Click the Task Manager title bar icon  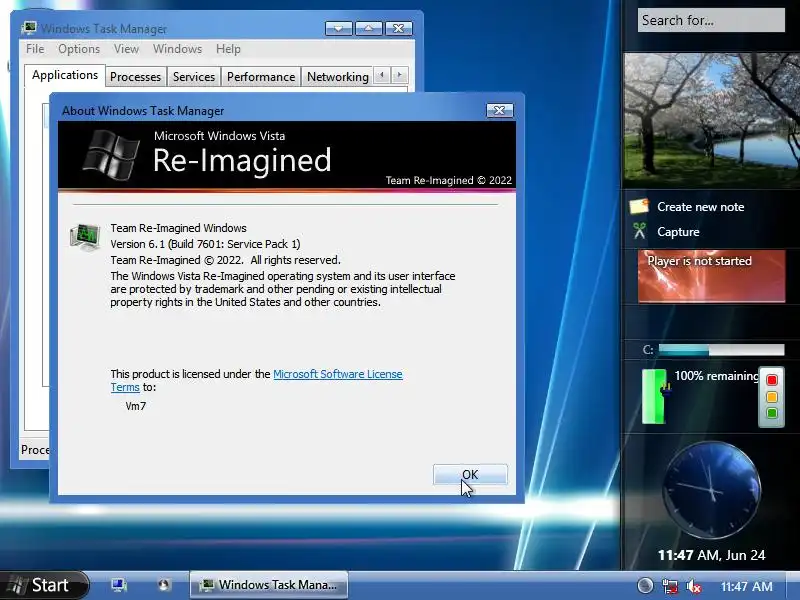pos(29,28)
